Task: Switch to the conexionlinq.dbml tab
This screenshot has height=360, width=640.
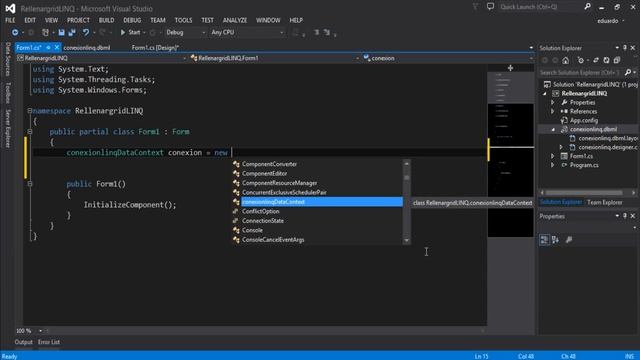Action: [x=87, y=48]
